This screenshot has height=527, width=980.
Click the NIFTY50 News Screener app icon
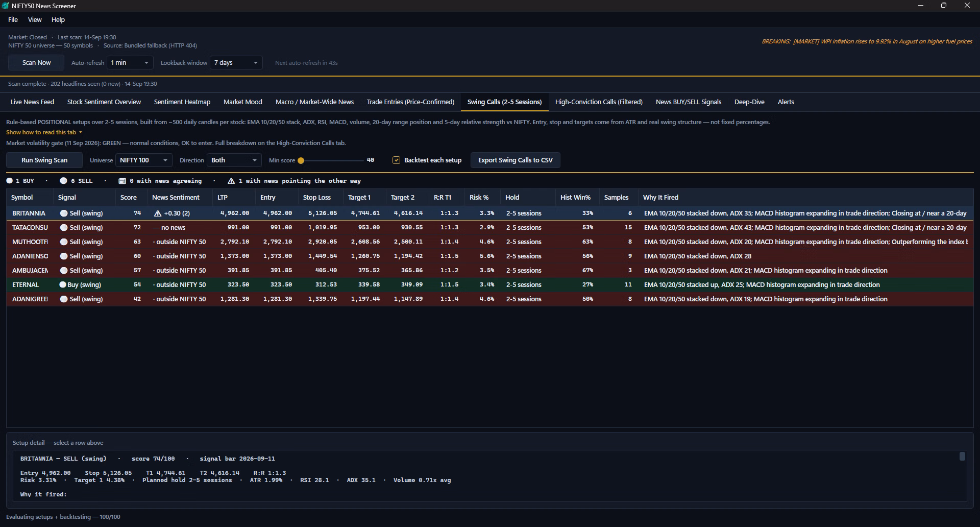6,6
